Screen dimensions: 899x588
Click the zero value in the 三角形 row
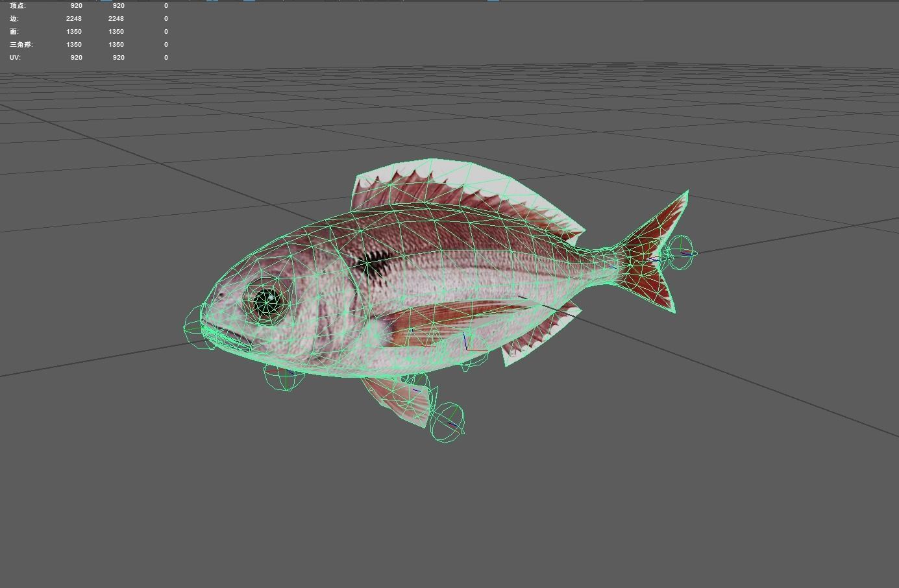pyautogui.click(x=166, y=45)
